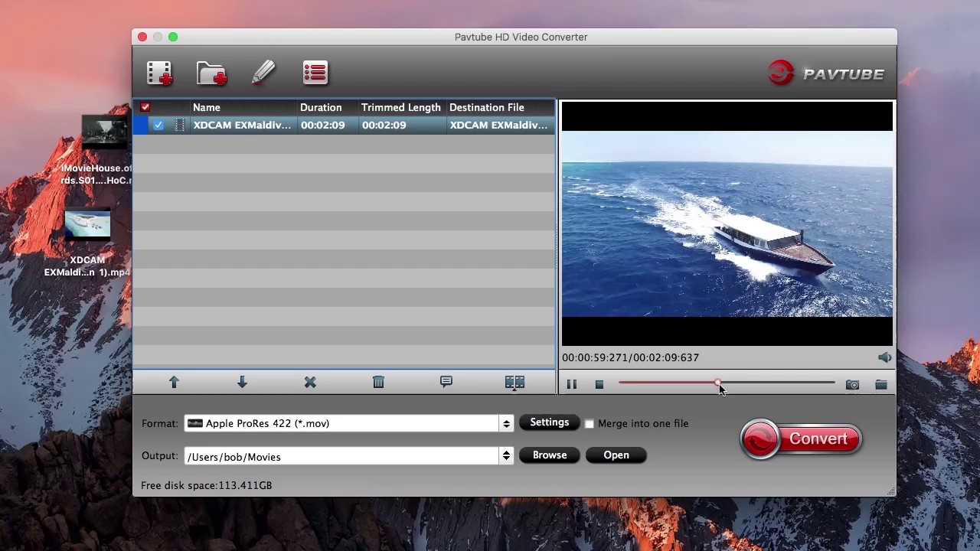
Task: Click the video preview frame
Action: coord(727,223)
